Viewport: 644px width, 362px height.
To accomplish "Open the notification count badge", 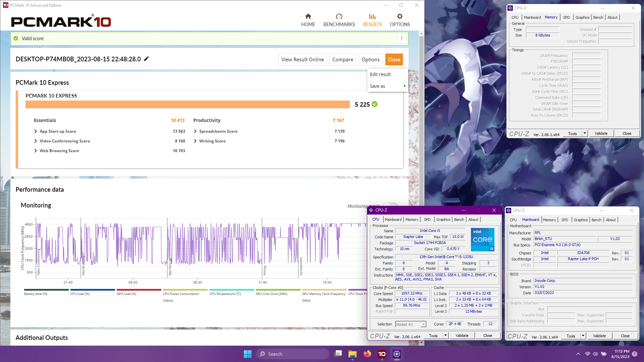I will [635, 354].
